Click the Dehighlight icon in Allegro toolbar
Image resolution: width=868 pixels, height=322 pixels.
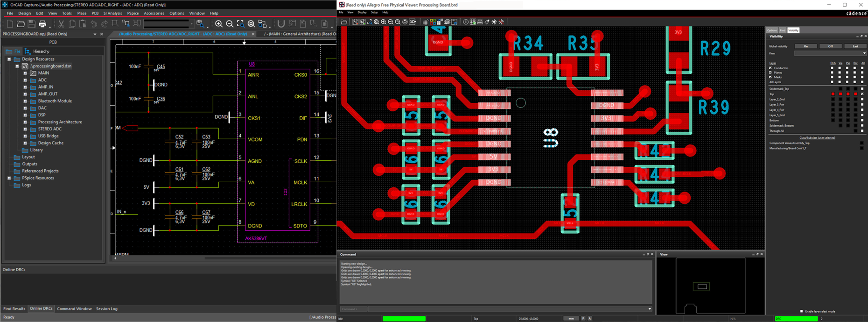(x=502, y=22)
